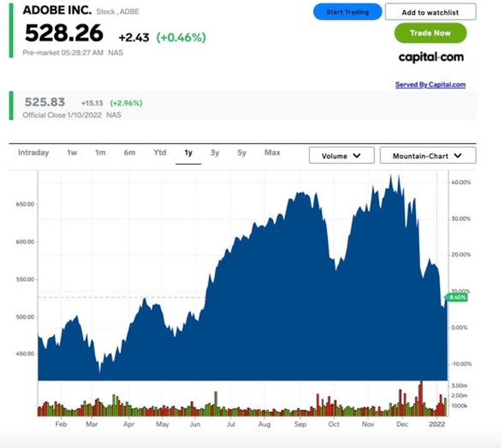Click the 40.00% axis label
501x448 pixels.
tap(461, 182)
